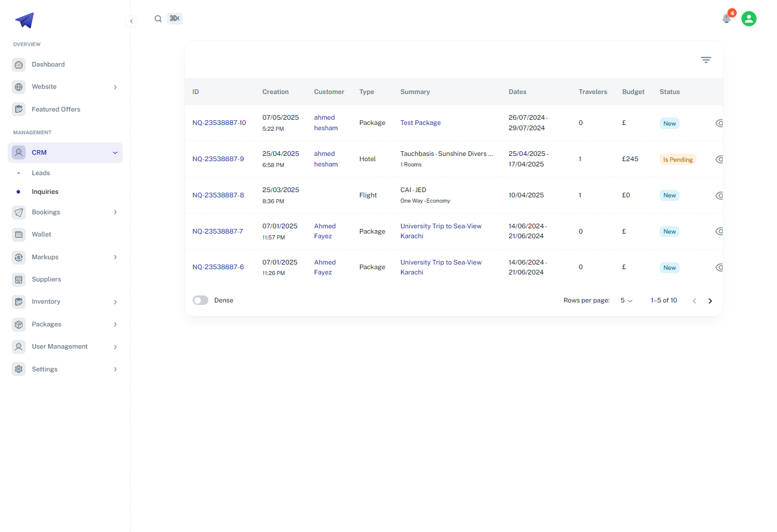Collapse the CRM menu chevron
777x532 pixels.
click(x=116, y=153)
